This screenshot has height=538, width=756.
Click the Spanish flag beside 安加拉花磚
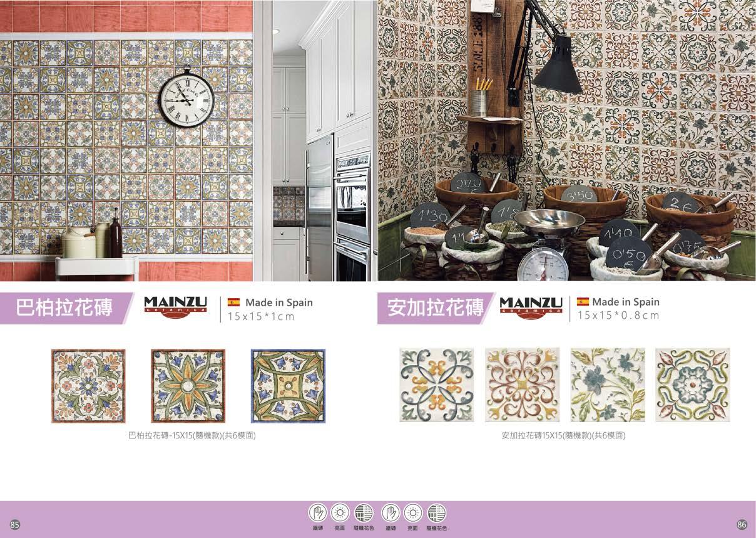[583, 302]
